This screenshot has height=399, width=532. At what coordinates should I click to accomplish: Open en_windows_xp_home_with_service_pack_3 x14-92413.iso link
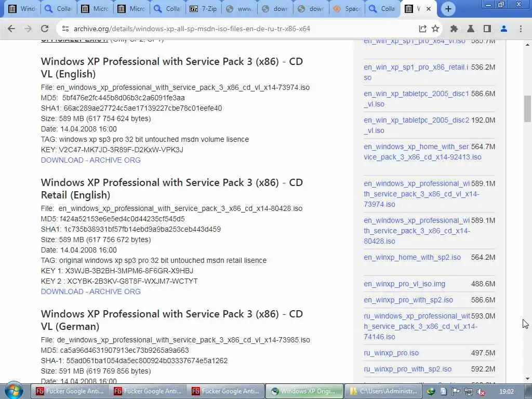[422, 152]
